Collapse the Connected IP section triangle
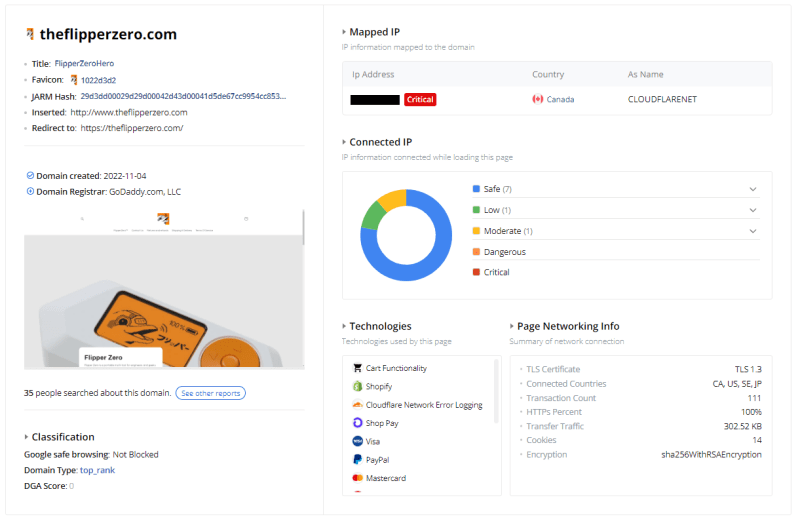The image size is (800, 523). click(344, 142)
